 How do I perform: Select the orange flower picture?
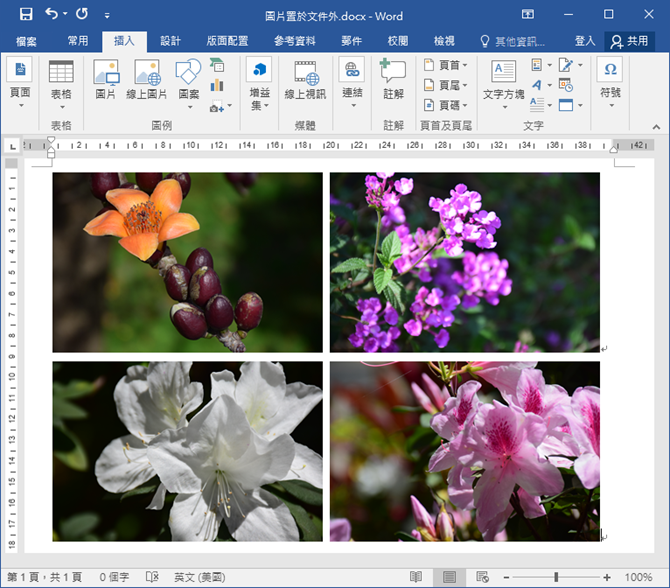pos(188,262)
